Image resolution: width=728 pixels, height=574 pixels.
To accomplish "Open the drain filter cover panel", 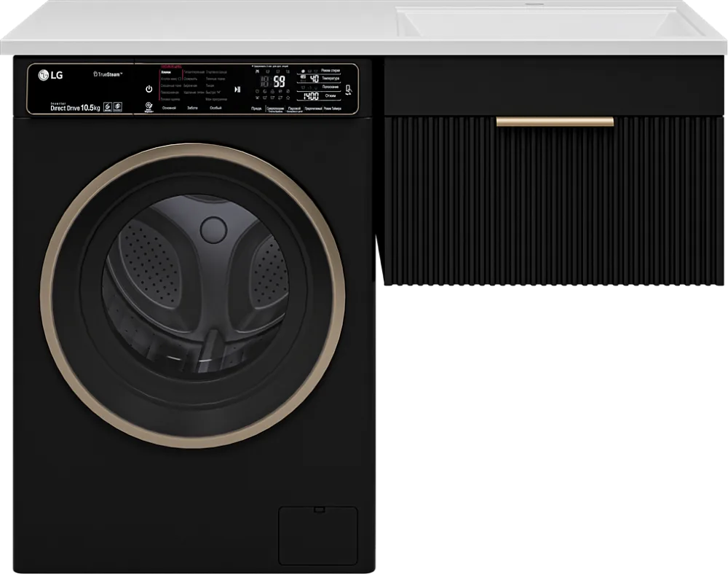I will (317, 535).
